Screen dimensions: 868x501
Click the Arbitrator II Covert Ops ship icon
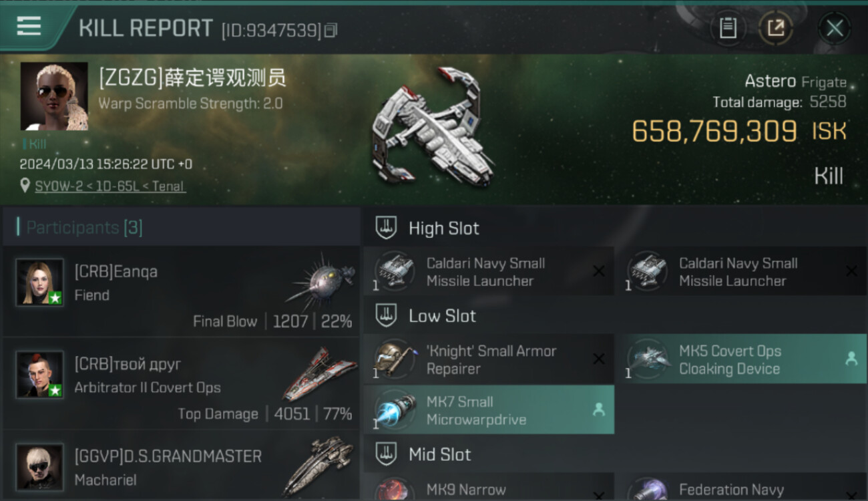[318, 373]
